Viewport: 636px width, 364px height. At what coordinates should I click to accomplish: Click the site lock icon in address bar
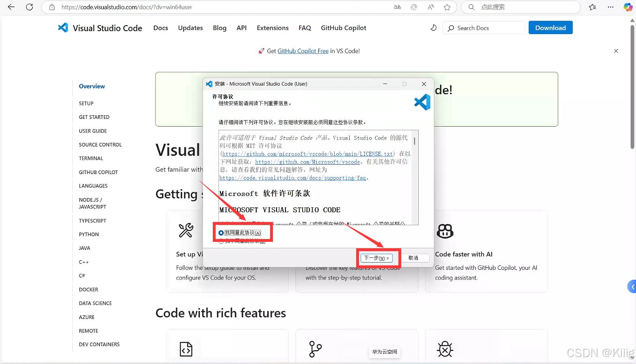pyautogui.click(x=52, y=7)
